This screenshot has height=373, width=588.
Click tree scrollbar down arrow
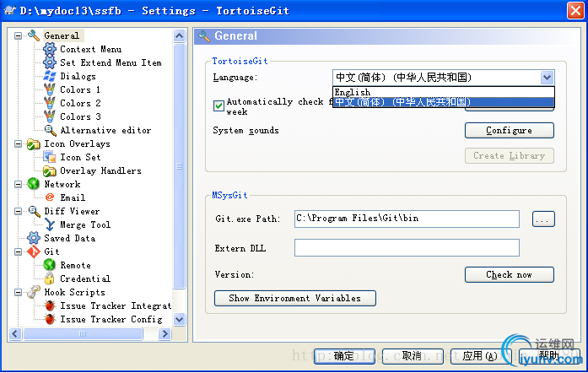click(179, 319)
